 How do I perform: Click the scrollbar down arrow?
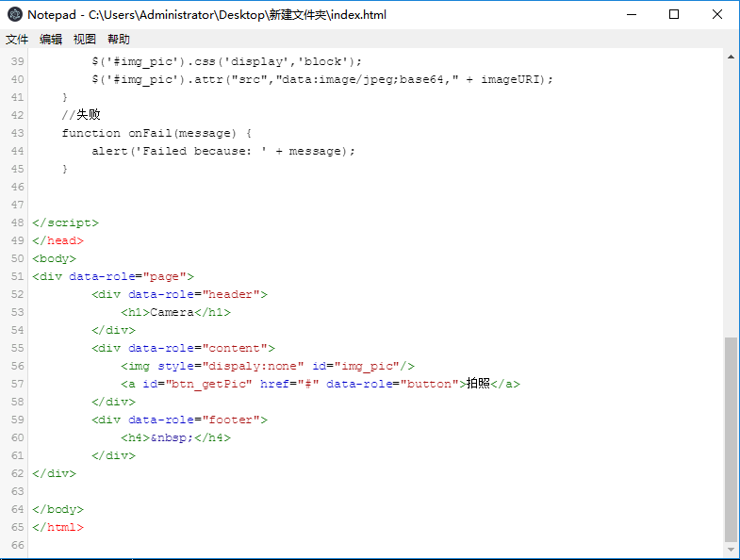pos(731,550)
